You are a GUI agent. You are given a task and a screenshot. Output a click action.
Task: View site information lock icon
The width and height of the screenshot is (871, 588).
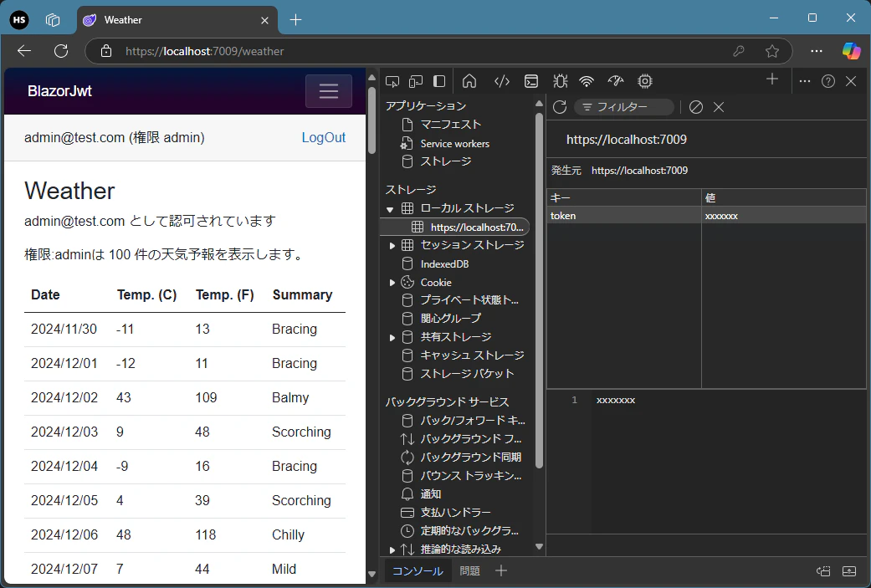pyautogui.click(x=106, y=51)
